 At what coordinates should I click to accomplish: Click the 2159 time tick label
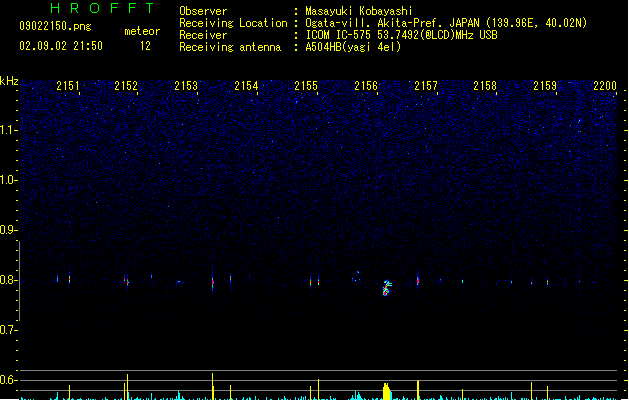tap(545, 86)
